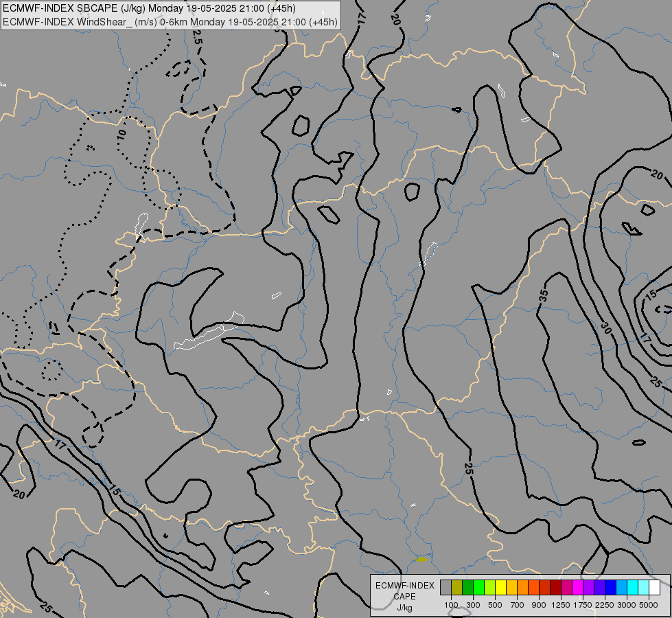Click the '30' wind shear contour label
The height and width of the screenshot is (618, 672).
tap(605, 328)
